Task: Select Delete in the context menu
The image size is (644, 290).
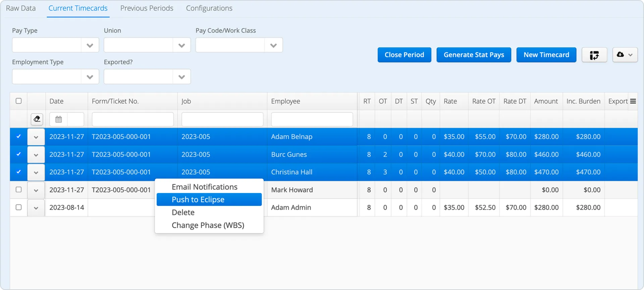Action: [x=209, y=212]
